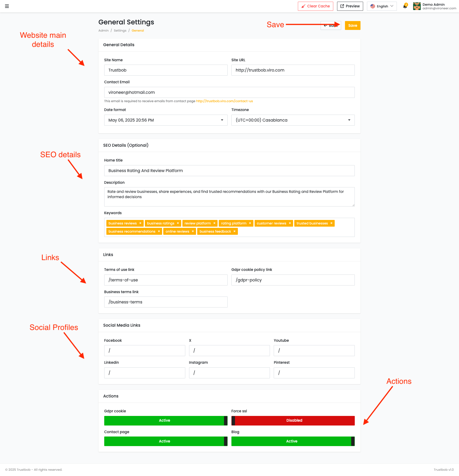Open the Date format dropdown
The image size is (459, 476).
click(166, 120)
